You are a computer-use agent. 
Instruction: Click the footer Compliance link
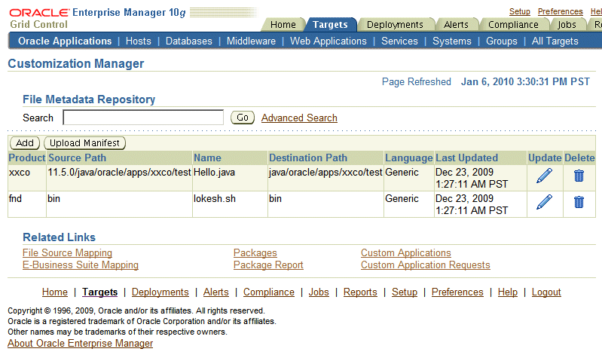click(269, 292)
